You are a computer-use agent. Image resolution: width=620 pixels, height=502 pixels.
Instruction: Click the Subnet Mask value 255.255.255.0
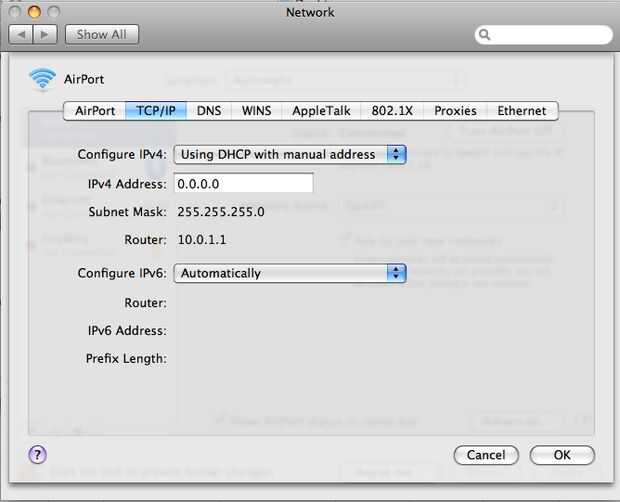pos(221,212)
